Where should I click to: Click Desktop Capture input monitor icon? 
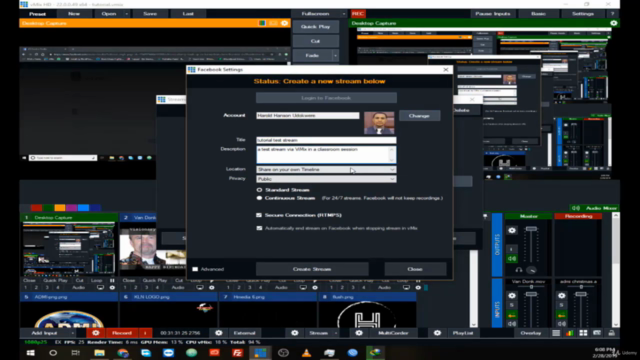coord(100,288)
